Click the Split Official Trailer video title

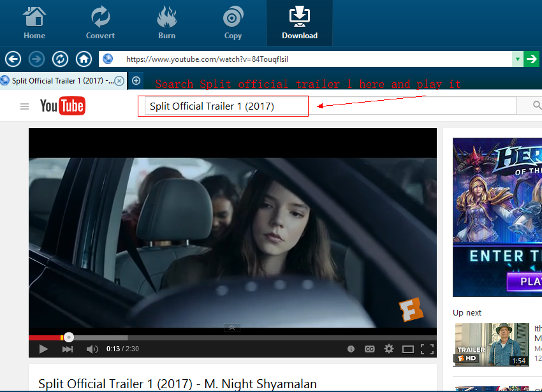tap(177, 384)
